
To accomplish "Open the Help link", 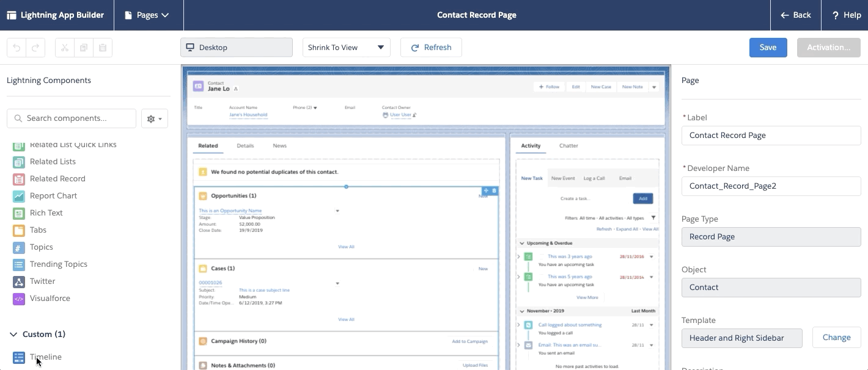I will click(x=847, y=15).
